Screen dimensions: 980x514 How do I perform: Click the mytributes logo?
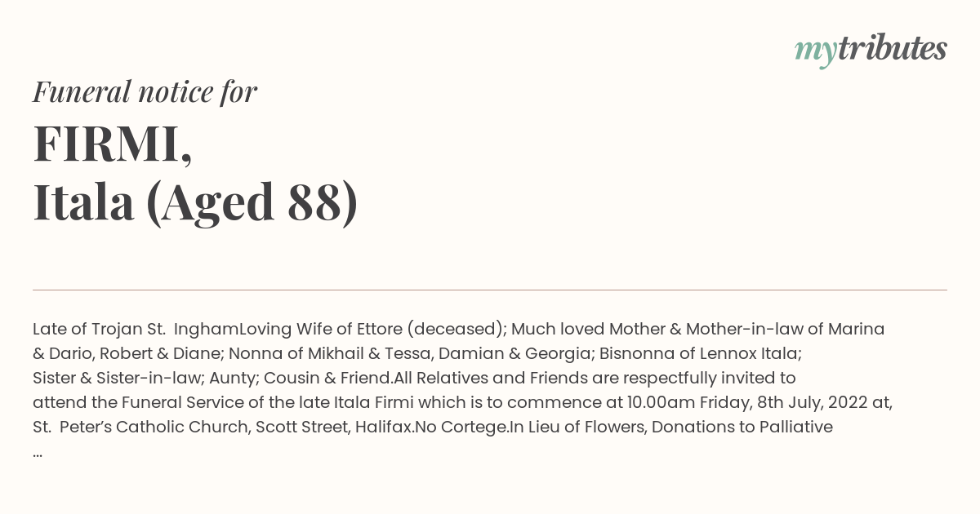pyautogui.click(x=871, y=50)
